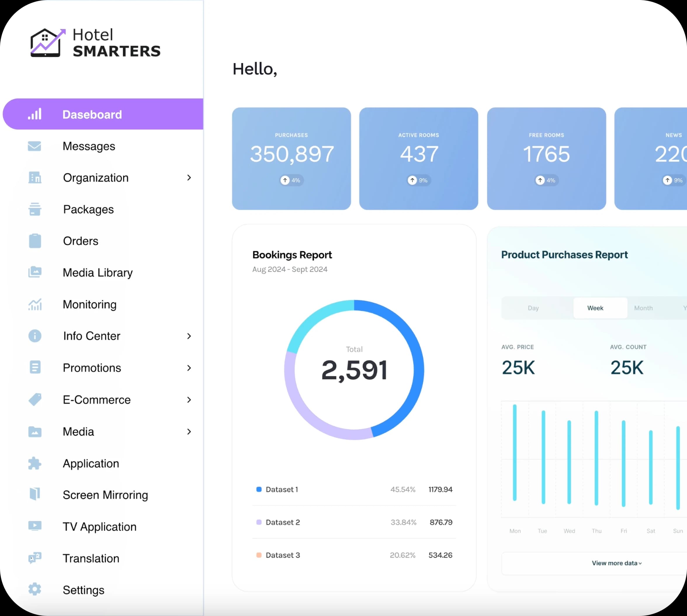Open Translation from the sidebar
687x616 pixels.
click(x=91, y=558)
